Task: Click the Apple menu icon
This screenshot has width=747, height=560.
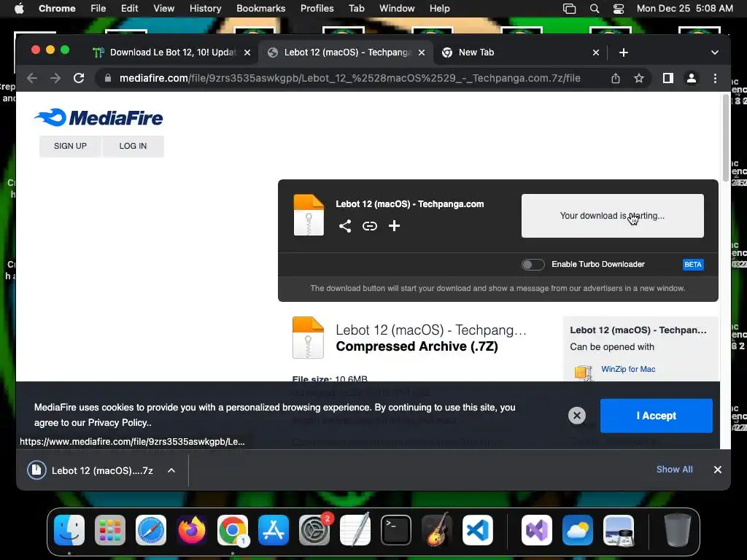Action: 19,9
